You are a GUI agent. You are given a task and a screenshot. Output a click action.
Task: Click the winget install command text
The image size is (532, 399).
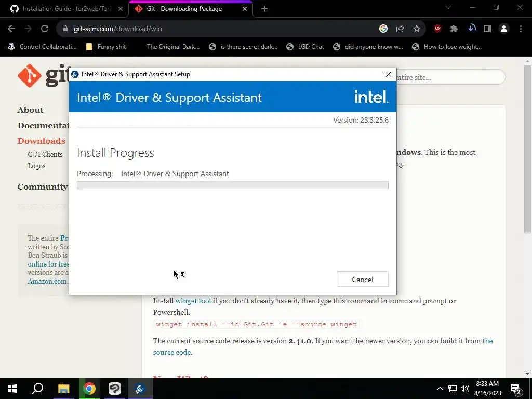click(x=256, y=324)
